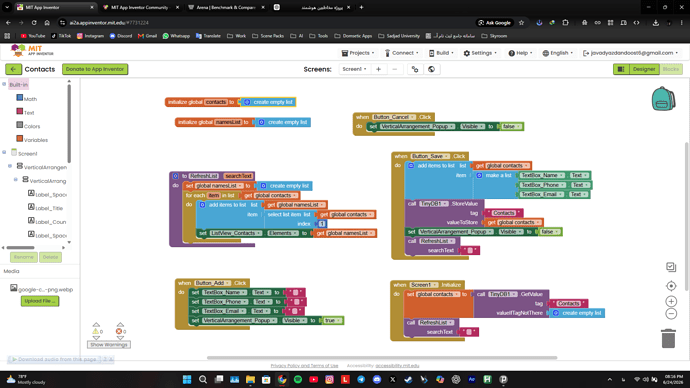Viewport: 690px width, 388px height.
Task: Collapse the first VerticalArrangement node
Action: point(10,166)
